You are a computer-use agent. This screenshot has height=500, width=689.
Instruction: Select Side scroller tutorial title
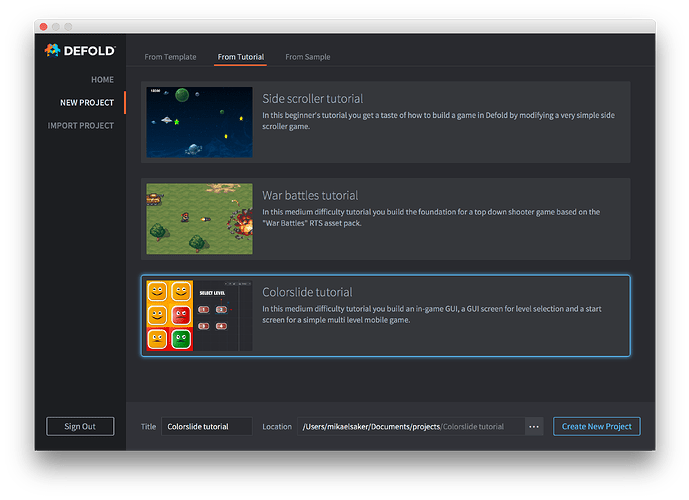312,99
